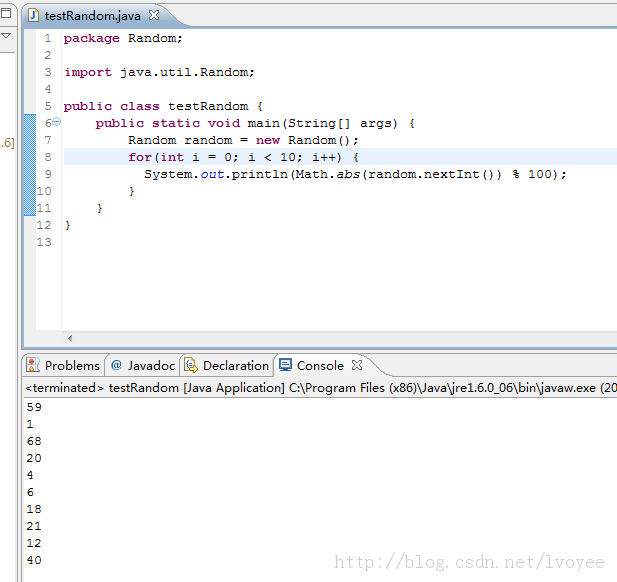The height and width of the screenshot is (582, 617).
Task: Click the Console monitor icon
Action: [x=285, y=365]
